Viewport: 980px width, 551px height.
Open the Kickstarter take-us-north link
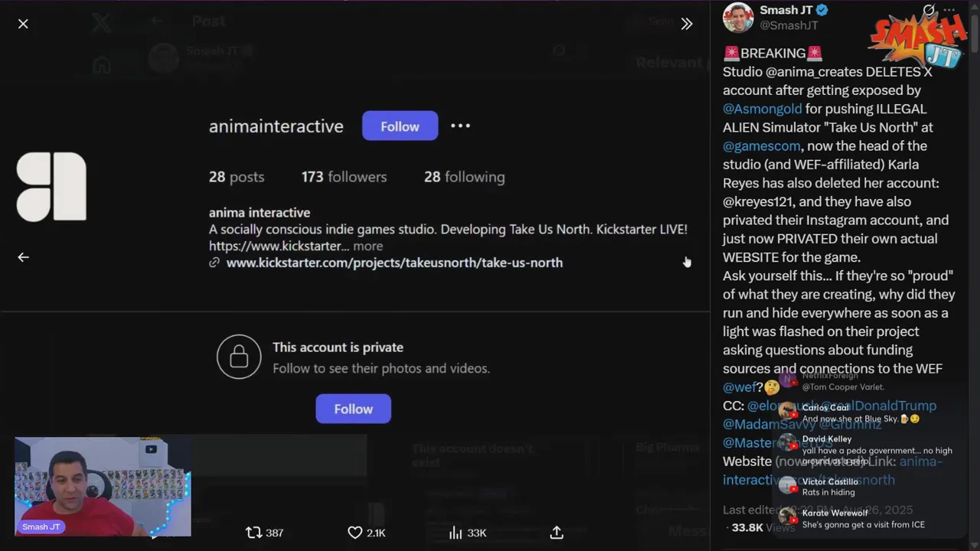(x=394, y=262)
